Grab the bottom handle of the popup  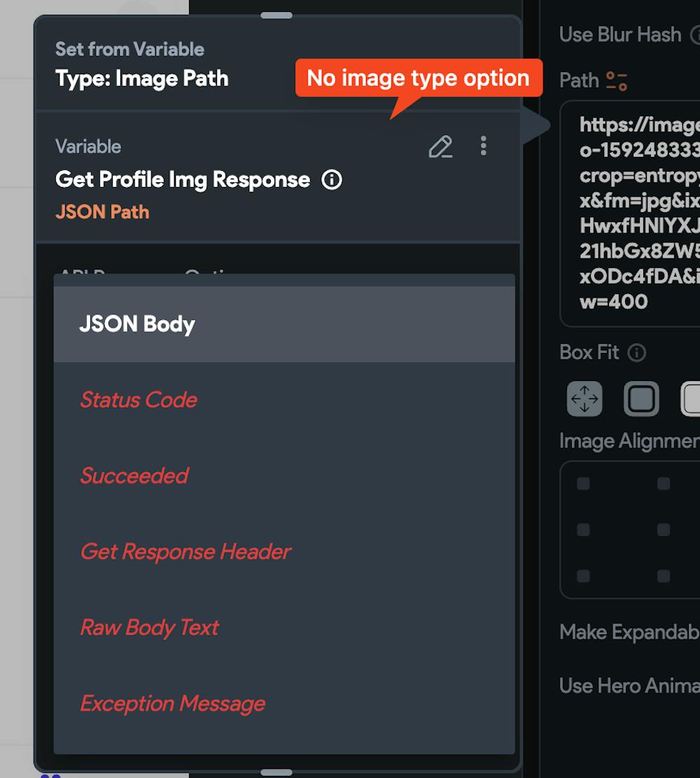[x=276, y=772]
